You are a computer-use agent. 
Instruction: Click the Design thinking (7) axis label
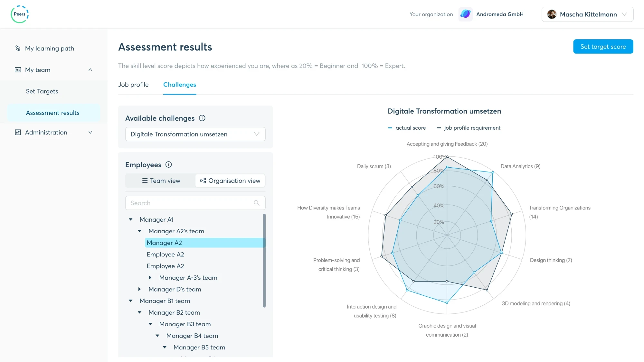click(551, 260)
